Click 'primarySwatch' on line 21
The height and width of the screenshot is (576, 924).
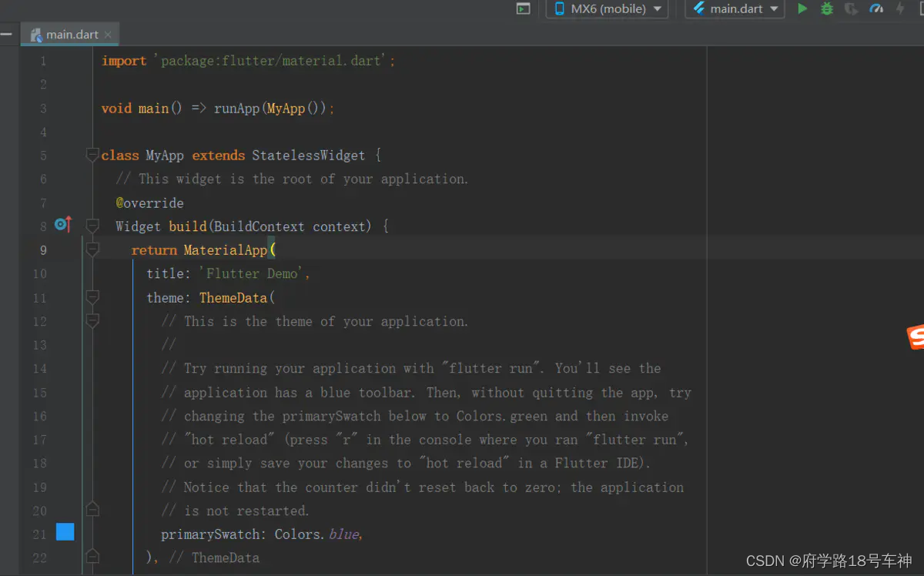pyautogui.click(x=210, y=534)
